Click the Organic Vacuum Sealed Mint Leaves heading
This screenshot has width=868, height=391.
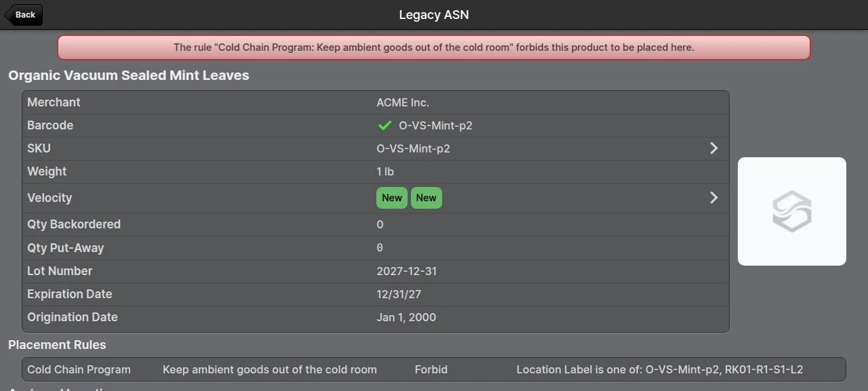pos(129,75)
